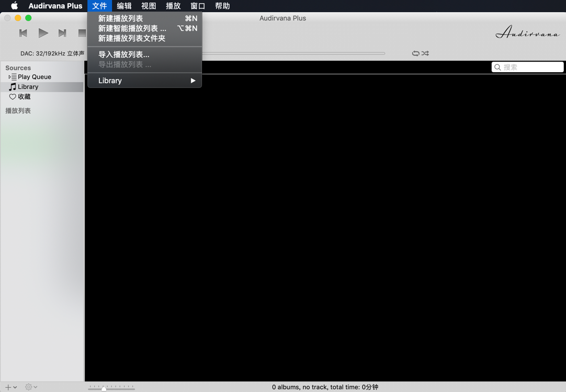
Task: Select 导入播放列表 to import a playlist
Action: click(x=123, y=54)
